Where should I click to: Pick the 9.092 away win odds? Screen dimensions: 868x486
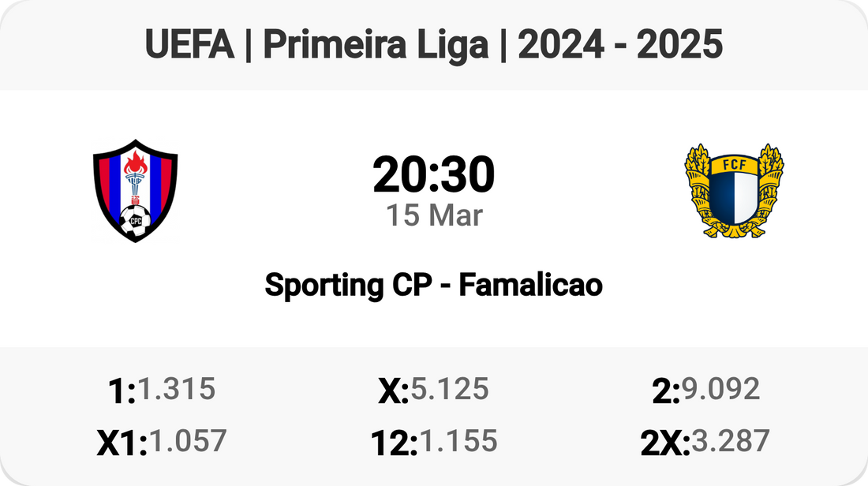pos(721,389)
